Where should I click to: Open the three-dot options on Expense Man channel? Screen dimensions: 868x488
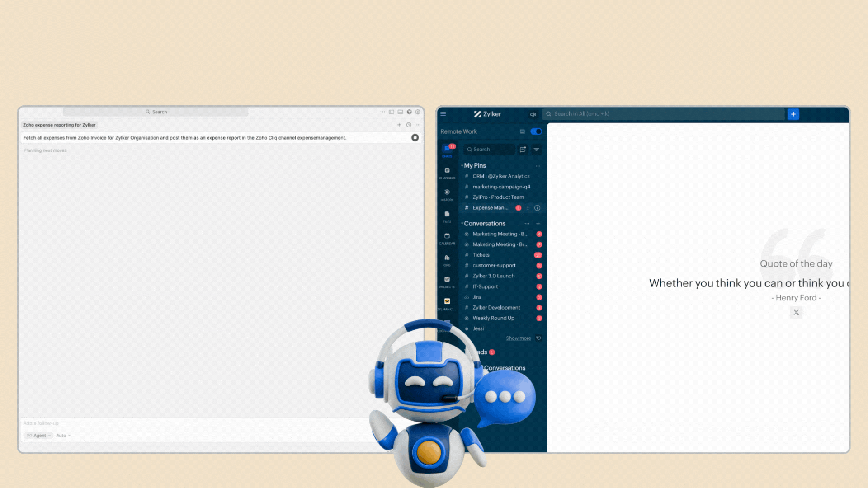coord(528,208)
